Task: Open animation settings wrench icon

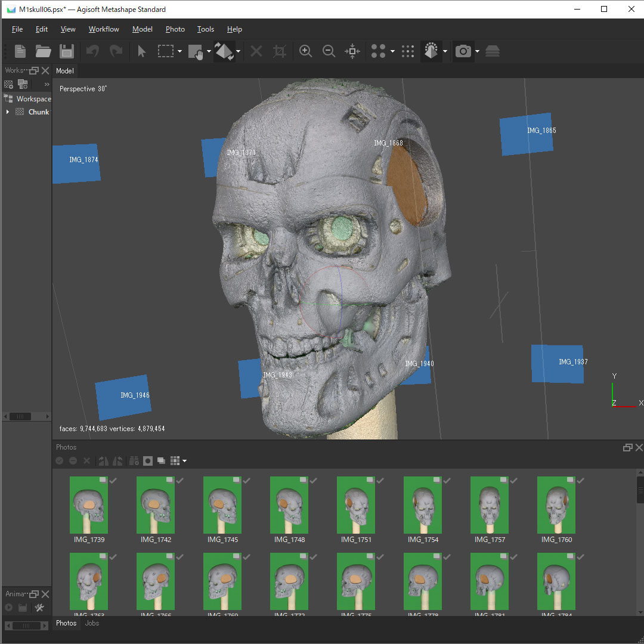Action: click(39, 608)
